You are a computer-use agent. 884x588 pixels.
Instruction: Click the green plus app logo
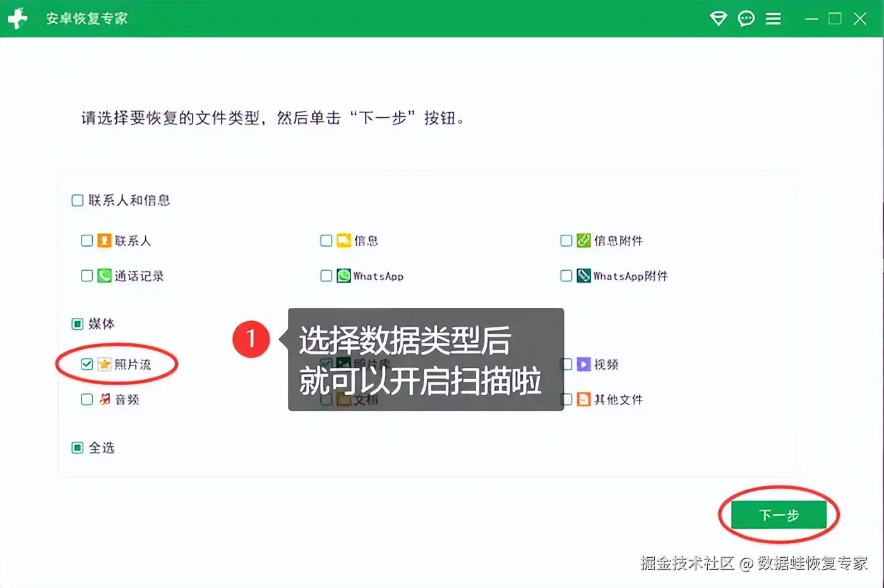pos(17,18)
